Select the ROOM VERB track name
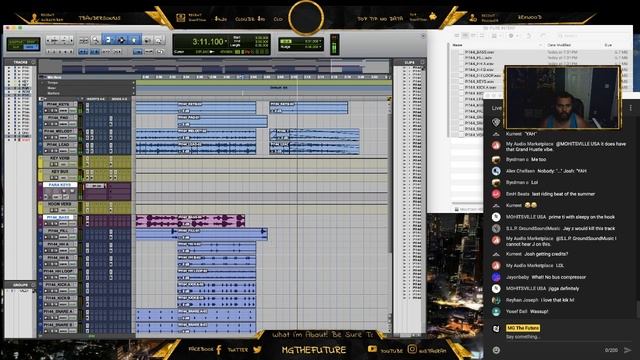The width and height of the screenshot is (640, 360). pos(60,204)
